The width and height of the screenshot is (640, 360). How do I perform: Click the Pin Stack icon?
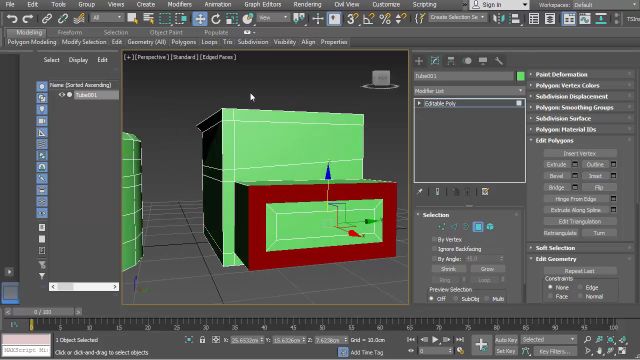pos(420,191)
